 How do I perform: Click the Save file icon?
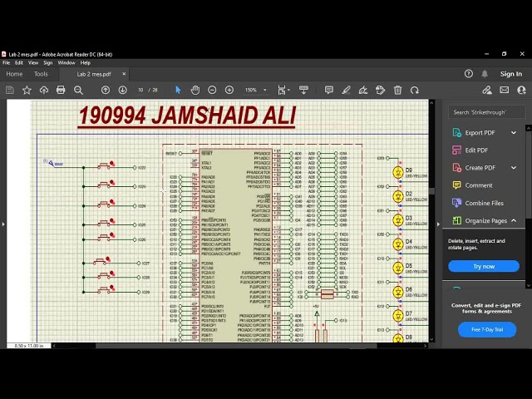click(10, 90)
